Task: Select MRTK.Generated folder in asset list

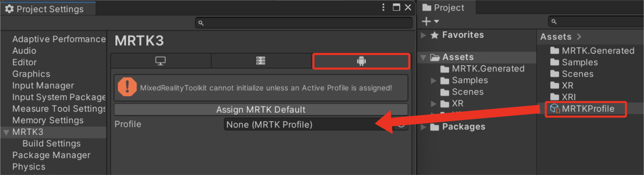Action: 598,51
